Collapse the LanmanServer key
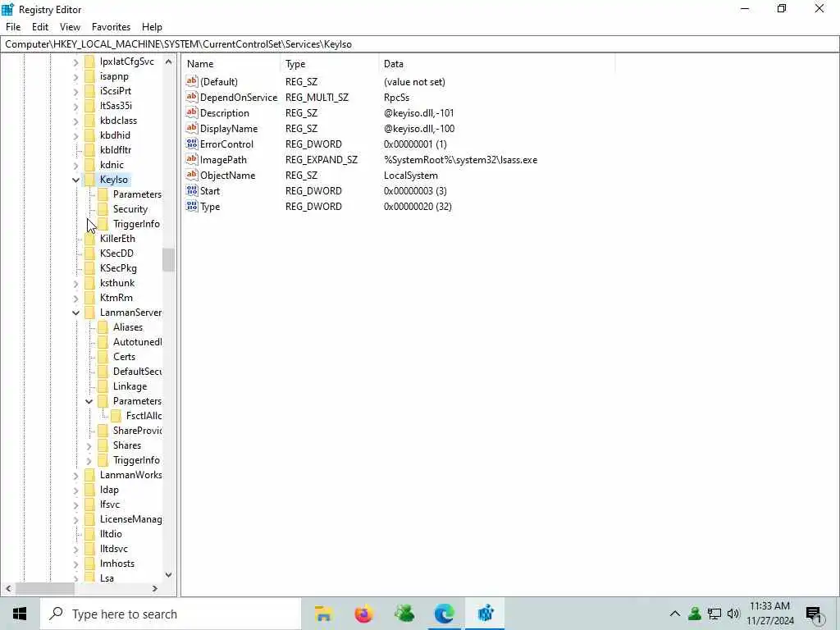840x630 pixels. click(x=75, y=313)
